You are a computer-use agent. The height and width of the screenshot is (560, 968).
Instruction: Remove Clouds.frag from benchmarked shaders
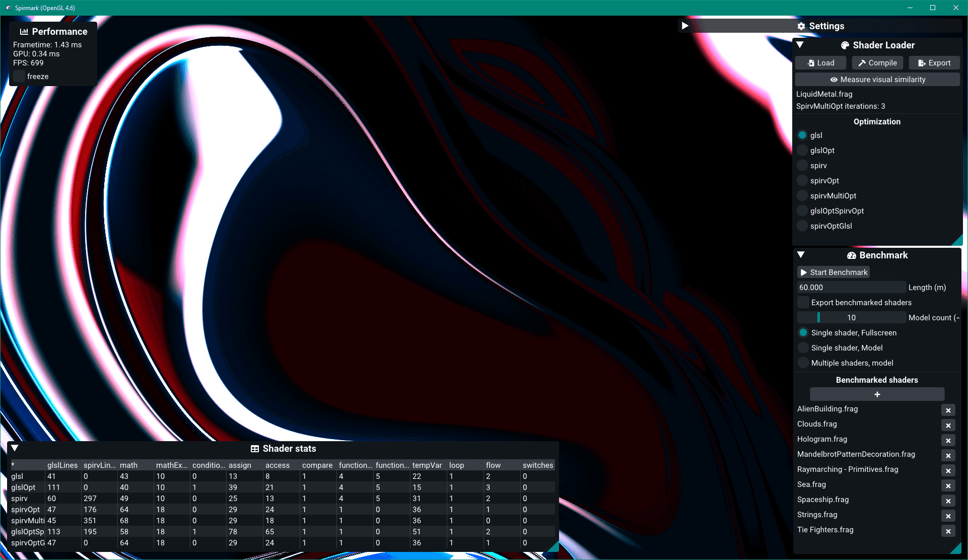point(948,426)
